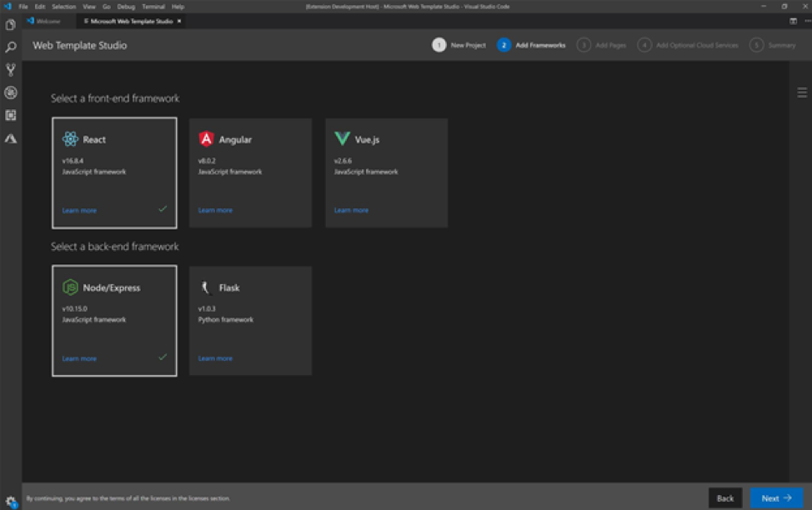Click Learn more under Vue.js
This screenshot has width=812, height=510.
point(351,210)
